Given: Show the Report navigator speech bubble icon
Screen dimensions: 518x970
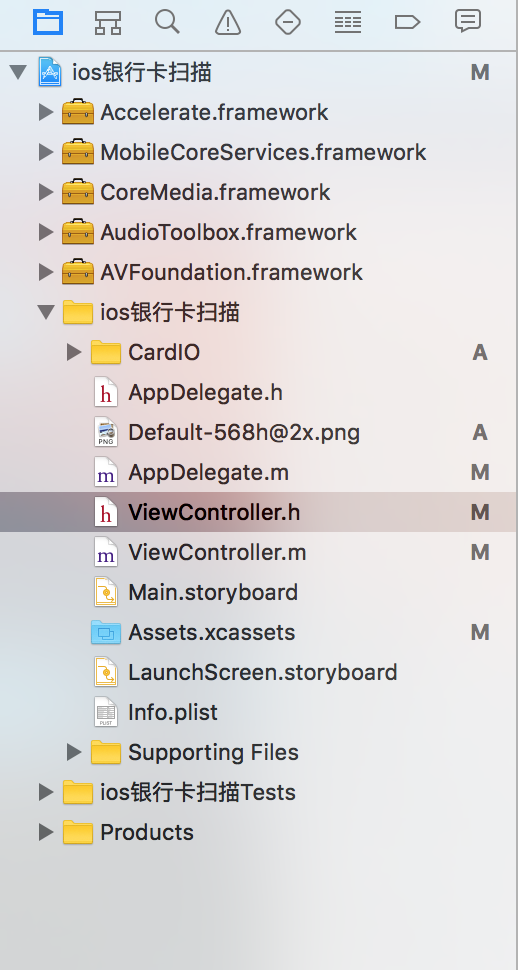Looking at the screenshot, I should coord(468,21).
